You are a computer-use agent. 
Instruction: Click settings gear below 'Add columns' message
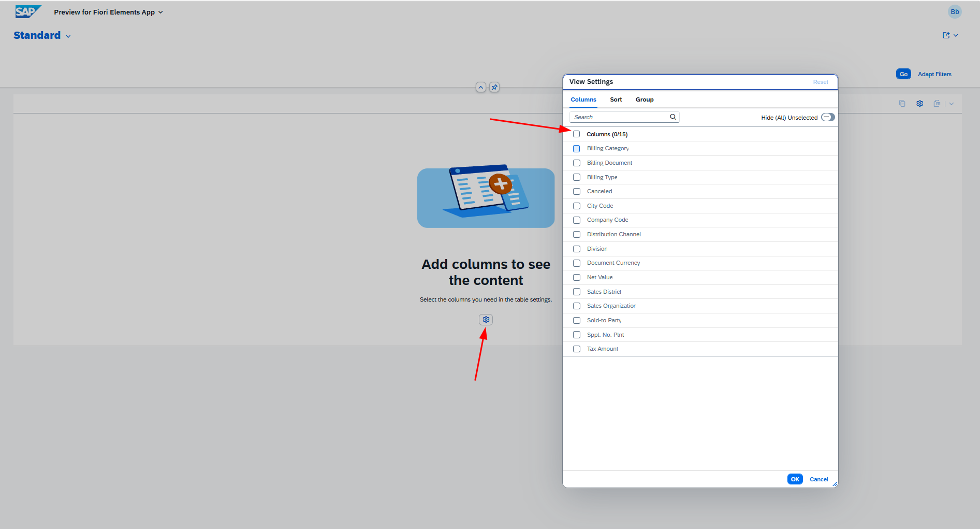pyautogui.click(x=486, y=320)
